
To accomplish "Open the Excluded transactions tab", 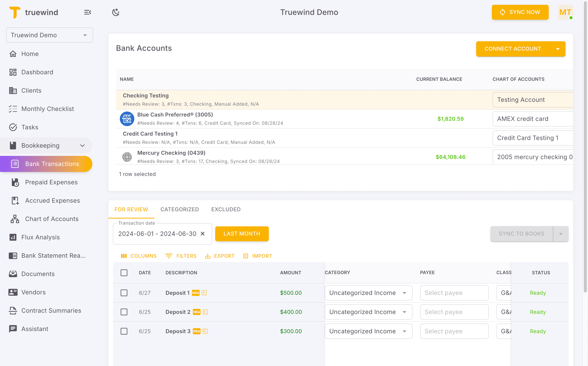I will pos(226,209).
